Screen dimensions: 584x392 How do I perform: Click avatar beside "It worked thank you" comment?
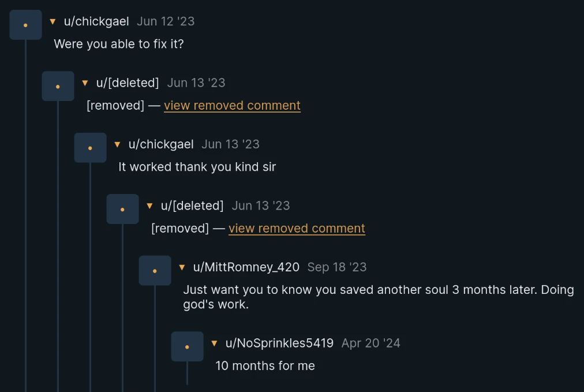click(90, 148)
